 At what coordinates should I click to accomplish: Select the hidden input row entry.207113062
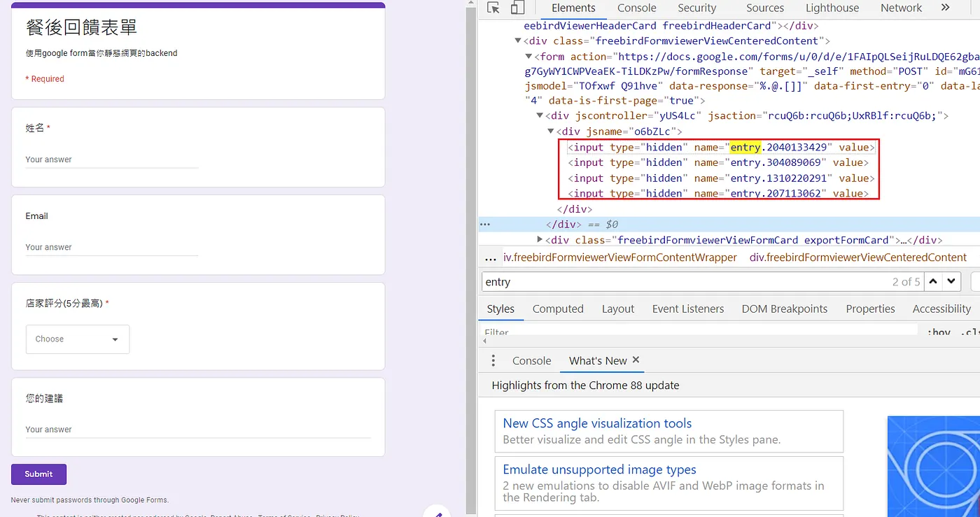pos(719,194)
